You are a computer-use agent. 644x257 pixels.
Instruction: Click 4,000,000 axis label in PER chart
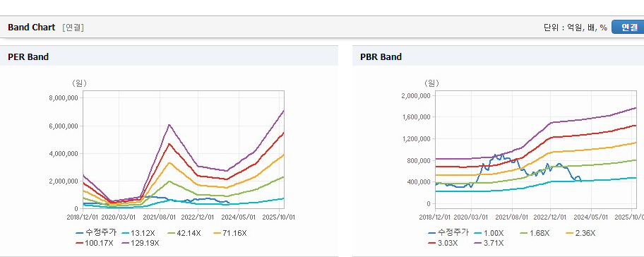(x=64, y=153)
